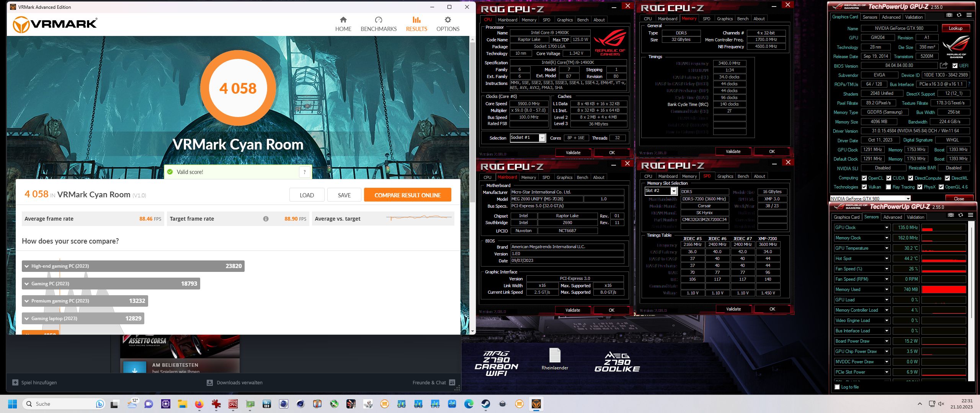Open the GPU Clock sensor dropdown
The width and height of the screenshot is (980, 413).
[x=887, y=228]
